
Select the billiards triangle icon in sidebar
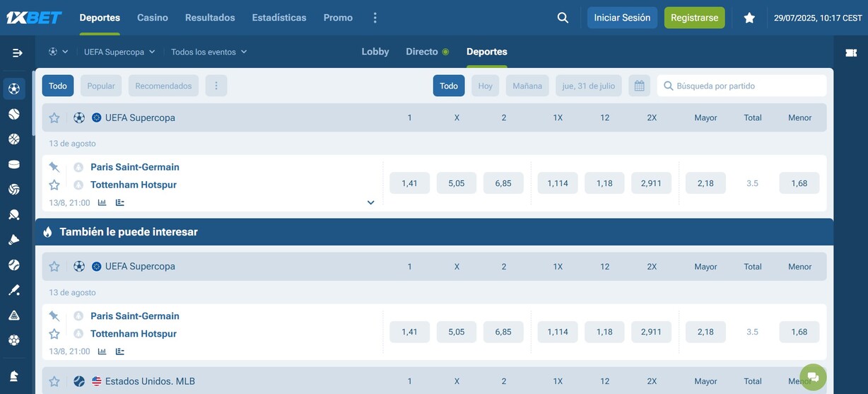[x=14, y=315]
